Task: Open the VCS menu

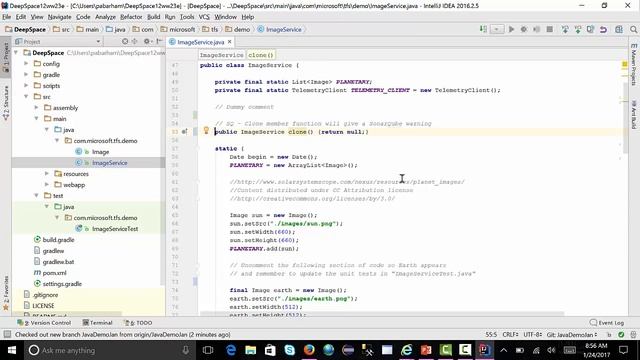Action: click(204, 17)
